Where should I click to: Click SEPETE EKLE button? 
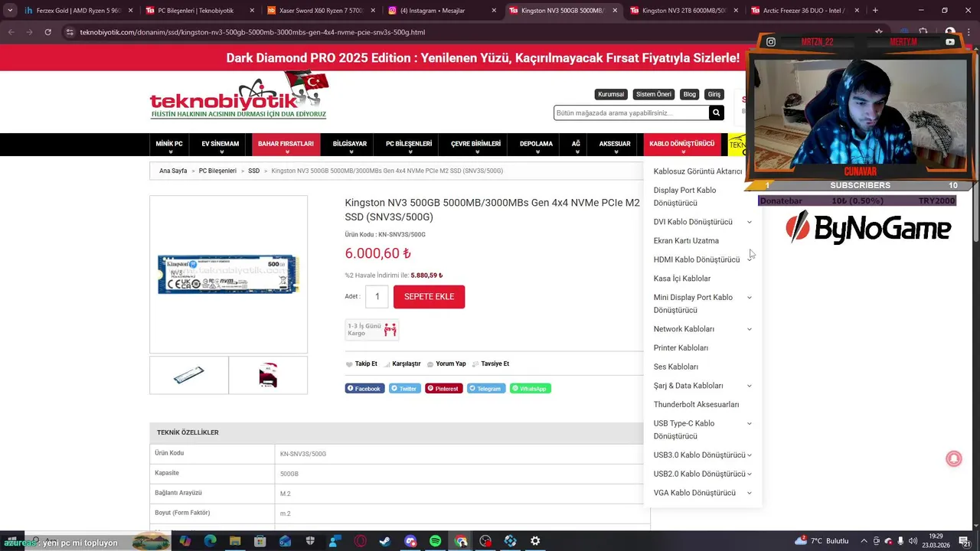pyautogui.click(x=429, y=297)
